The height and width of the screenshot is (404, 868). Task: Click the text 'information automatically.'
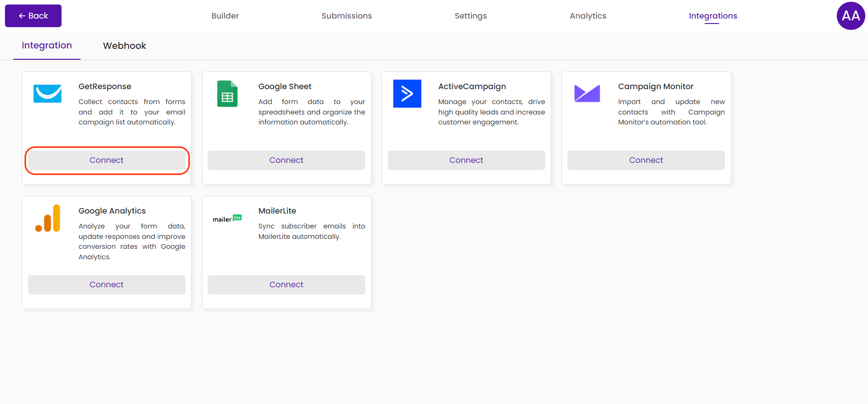304,122
